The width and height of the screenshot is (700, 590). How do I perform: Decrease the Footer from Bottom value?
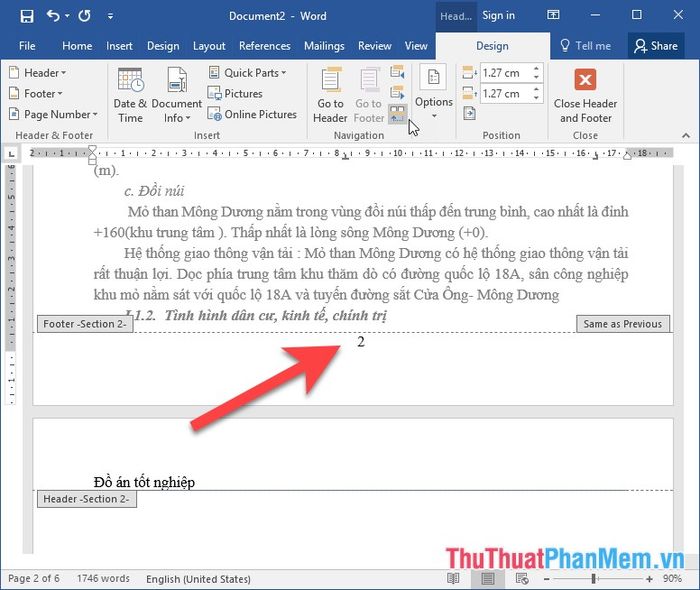pos(537,98)
